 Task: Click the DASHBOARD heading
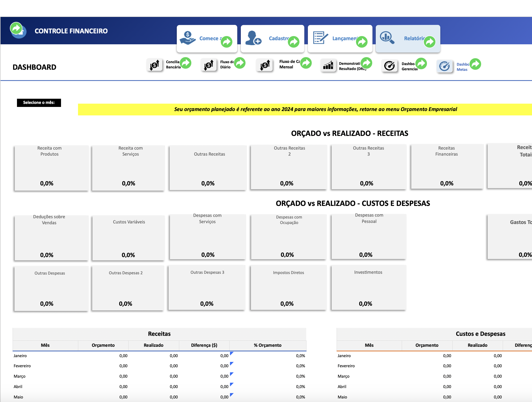coord(34,67)
